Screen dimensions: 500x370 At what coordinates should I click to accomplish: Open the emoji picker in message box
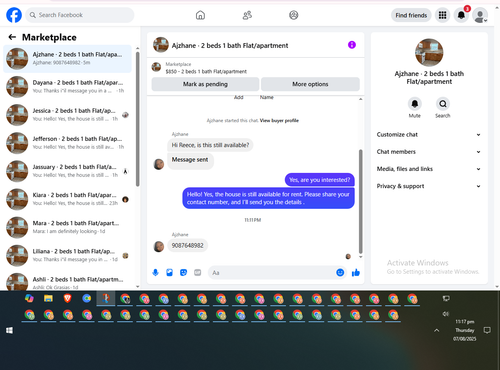click(x=340, y=273)
